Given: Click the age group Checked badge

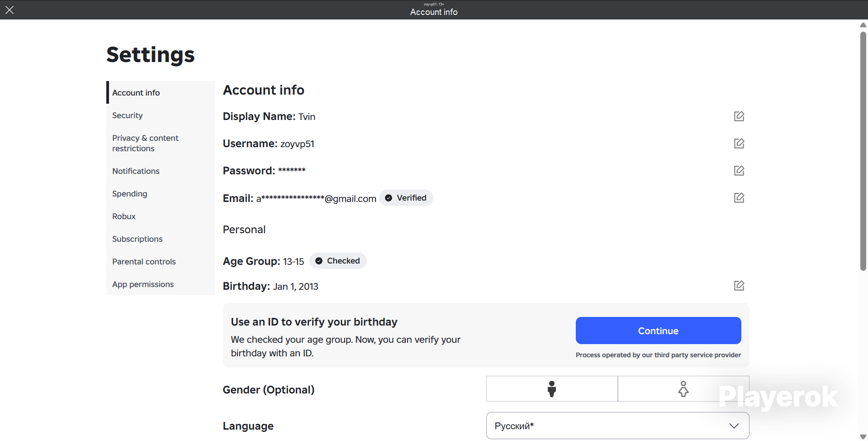Looking at the screenshot, I should [338, 261].
